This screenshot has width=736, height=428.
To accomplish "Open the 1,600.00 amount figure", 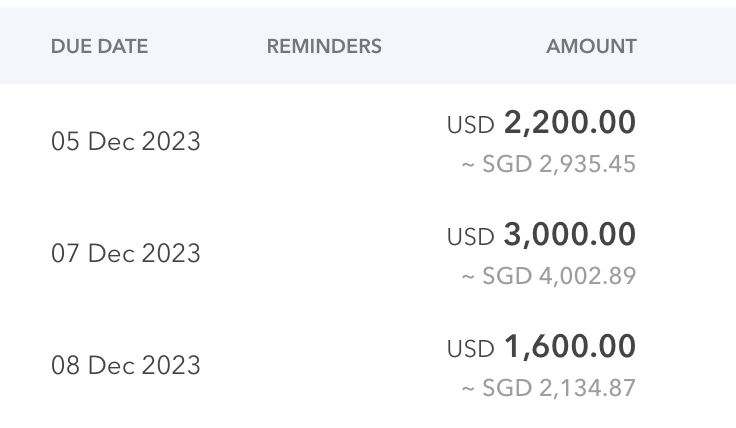I will tap(570, 348).
